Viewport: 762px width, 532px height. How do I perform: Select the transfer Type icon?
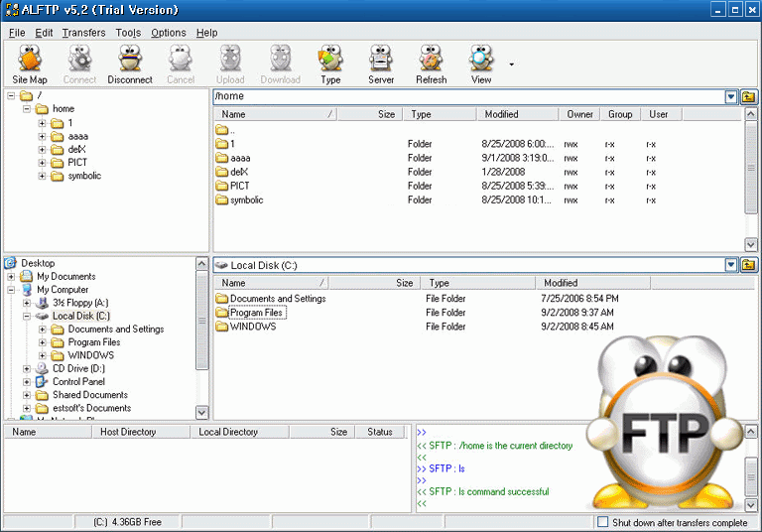coord(330,65)
